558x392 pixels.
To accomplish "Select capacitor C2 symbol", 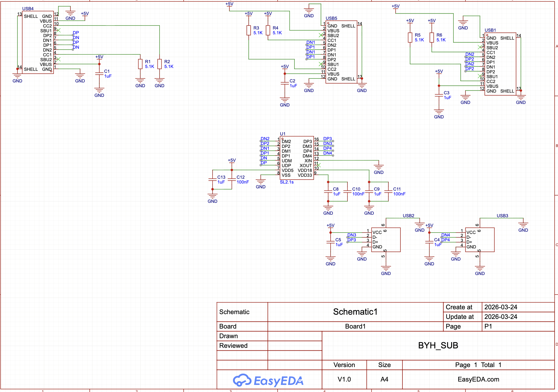I will click(285, 83).
